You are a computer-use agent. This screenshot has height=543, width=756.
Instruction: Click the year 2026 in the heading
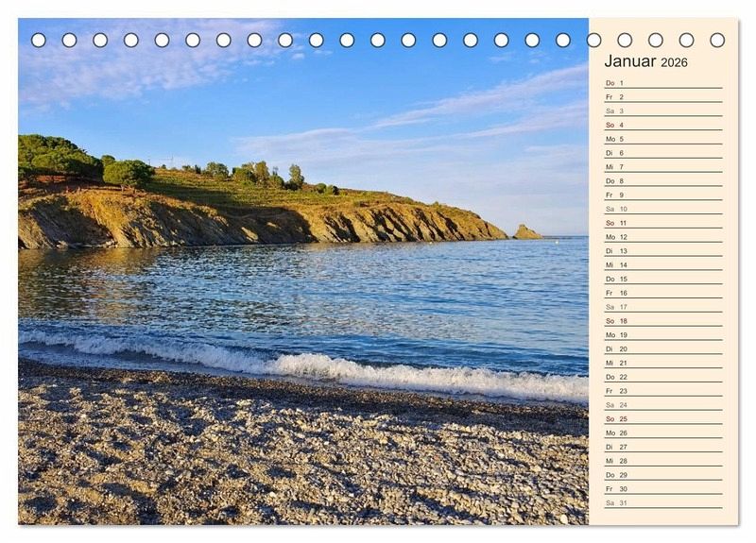pyautogui.click(x=674, y=62)
